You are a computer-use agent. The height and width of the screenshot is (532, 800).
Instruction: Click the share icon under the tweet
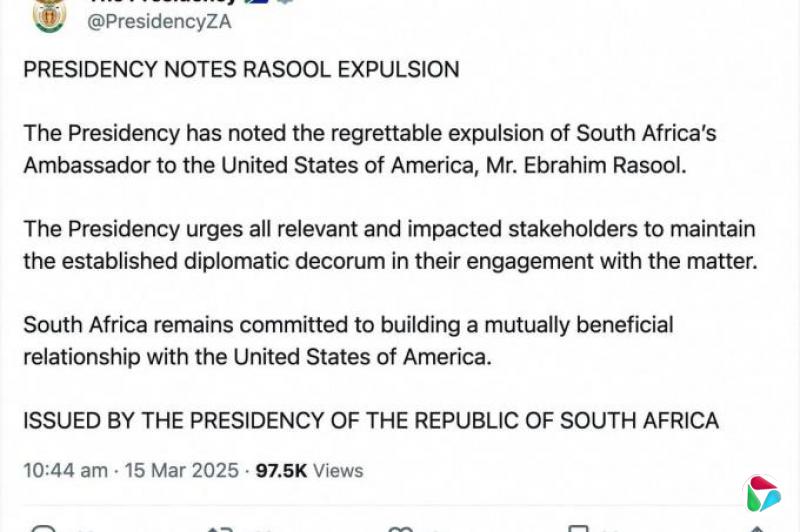pyautogui.click(x=757, y=528)
